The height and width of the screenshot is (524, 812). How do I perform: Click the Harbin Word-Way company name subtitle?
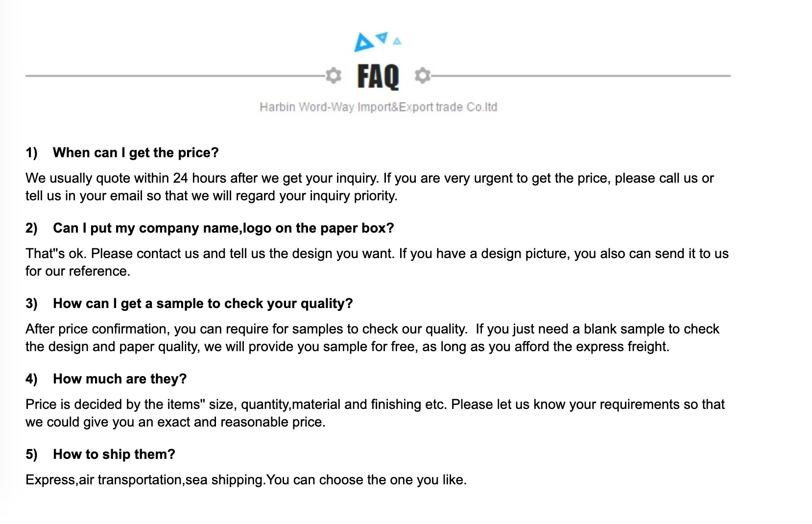pyautogui.click(x=378, y=107)
